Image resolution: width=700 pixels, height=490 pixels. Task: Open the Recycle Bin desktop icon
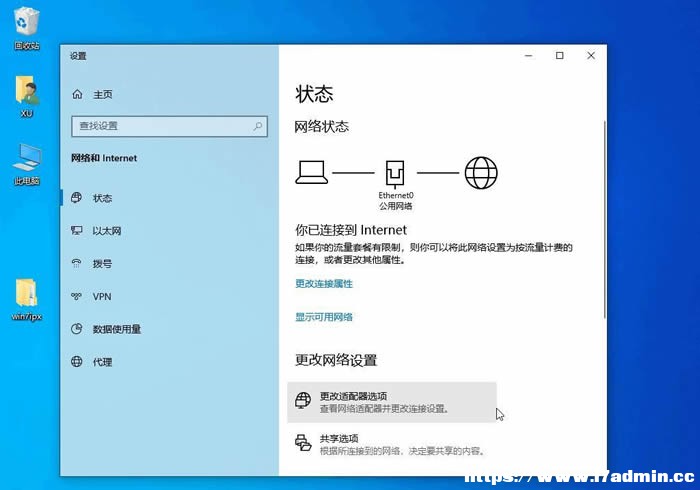[26, 28]
